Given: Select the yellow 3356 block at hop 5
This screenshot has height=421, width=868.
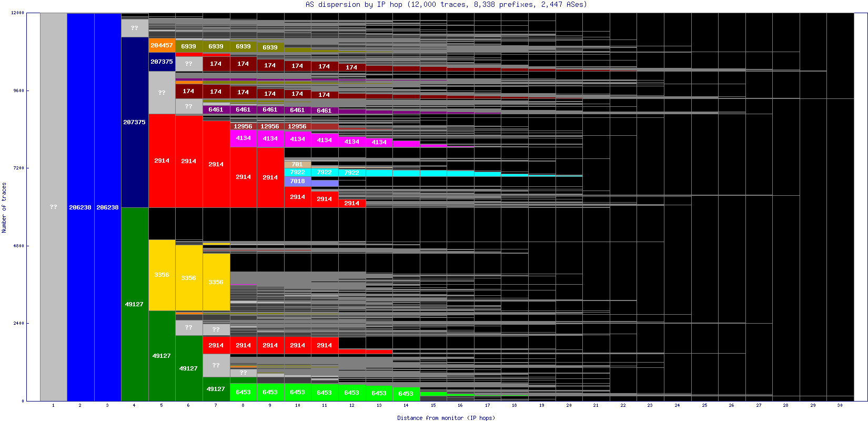Looking at the screenshot, I should pyautogui.click(x=162, y=275).
